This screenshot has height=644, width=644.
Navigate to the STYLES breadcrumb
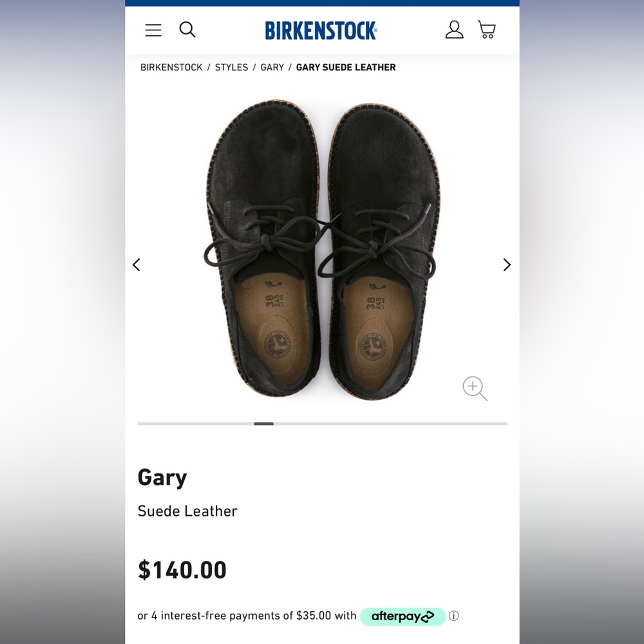pyautogui.click(x=231, y=67)
